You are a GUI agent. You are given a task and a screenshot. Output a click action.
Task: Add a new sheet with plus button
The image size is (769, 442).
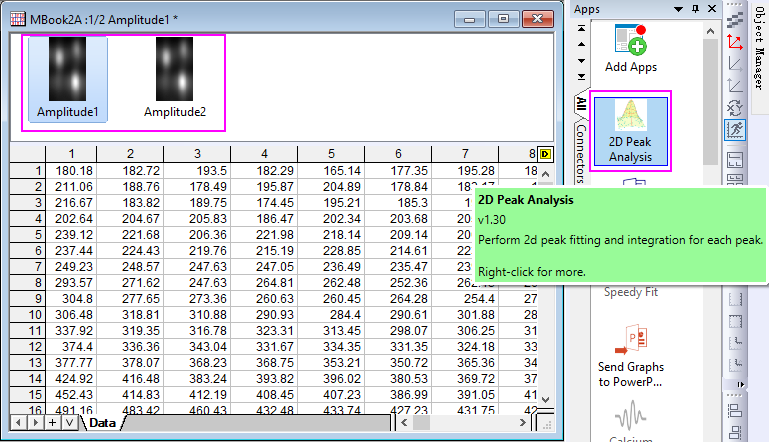click(52, 422)
